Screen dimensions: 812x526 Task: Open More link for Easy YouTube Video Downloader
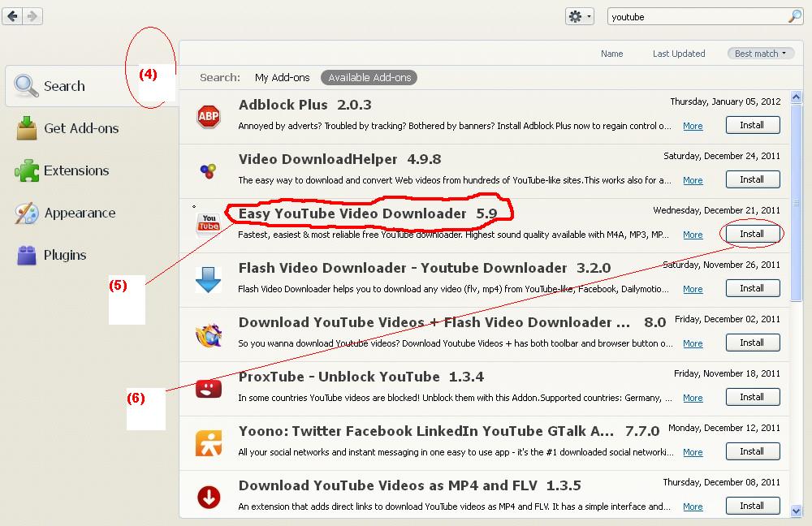click(x=693, y=235)
